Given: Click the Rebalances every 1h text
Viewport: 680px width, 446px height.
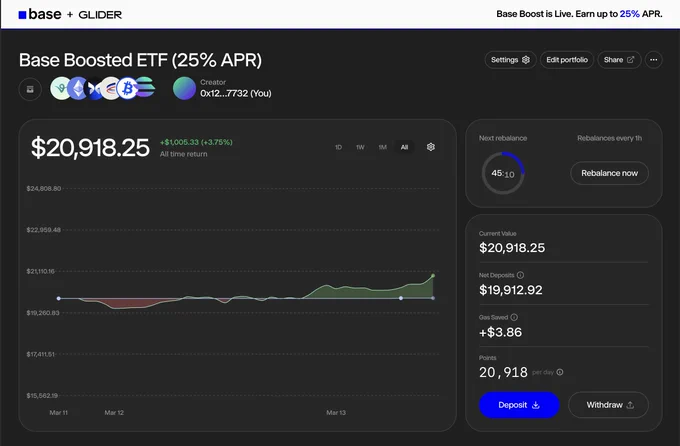Looking at the screenshot, I should [x=609, y=138].
